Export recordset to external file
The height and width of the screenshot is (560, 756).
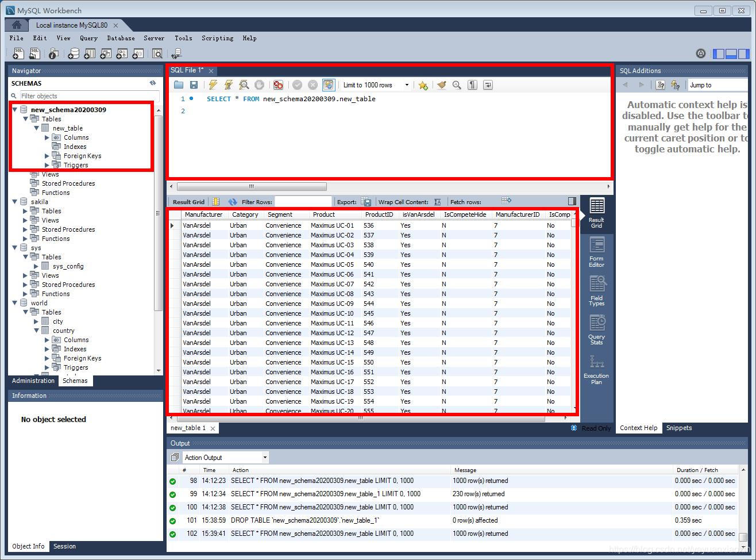point(366,202)
